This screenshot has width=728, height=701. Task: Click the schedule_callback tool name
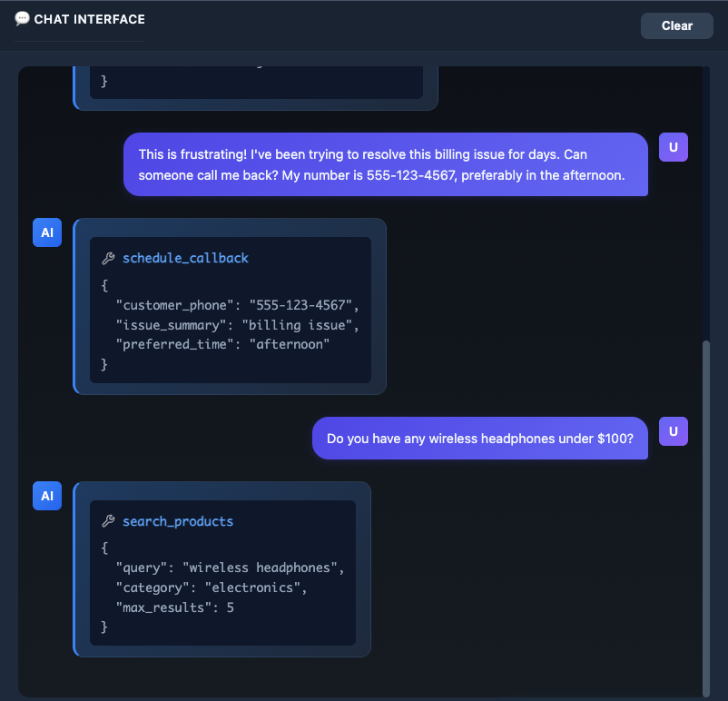[185, 258]
